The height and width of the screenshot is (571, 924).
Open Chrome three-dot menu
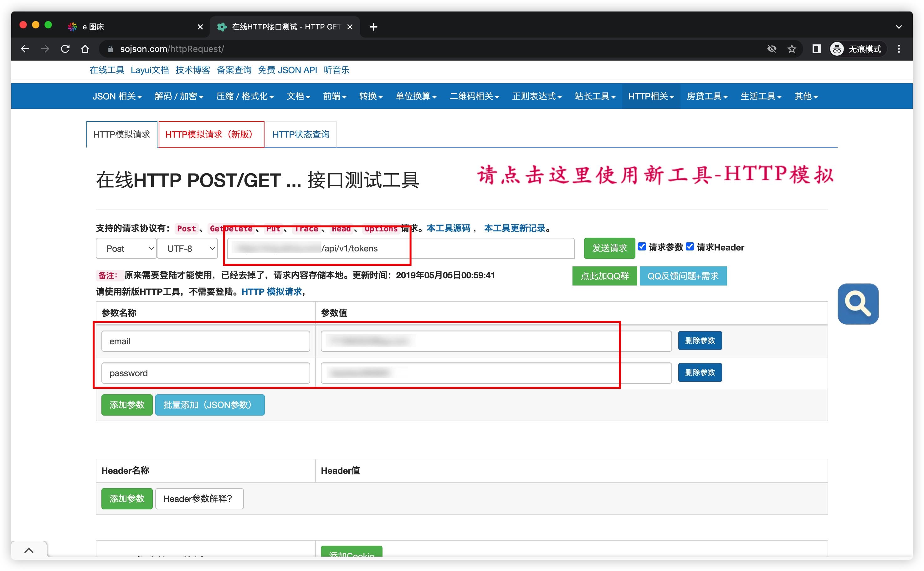(899, 49)
